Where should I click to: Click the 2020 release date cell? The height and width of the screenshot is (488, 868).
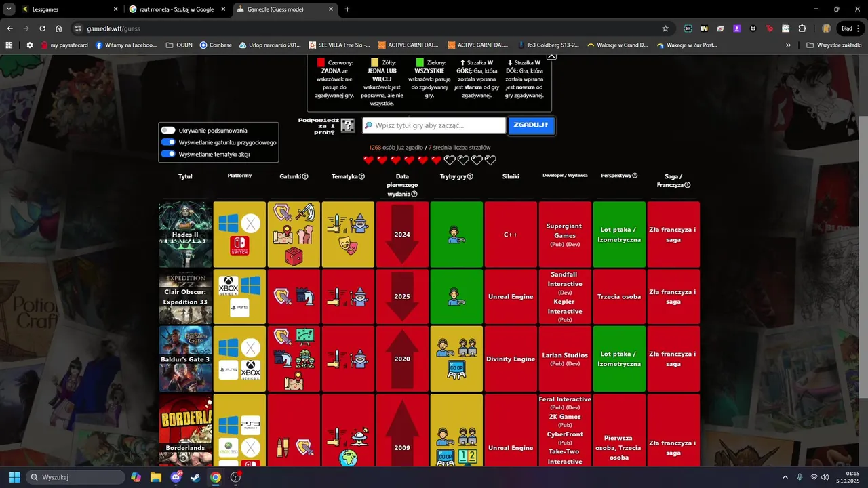402,359
